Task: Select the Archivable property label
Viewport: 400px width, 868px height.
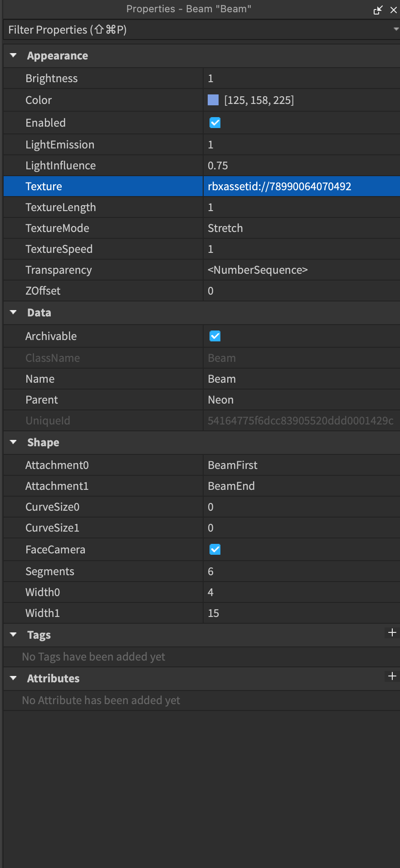Action: [x=51, y=336]
